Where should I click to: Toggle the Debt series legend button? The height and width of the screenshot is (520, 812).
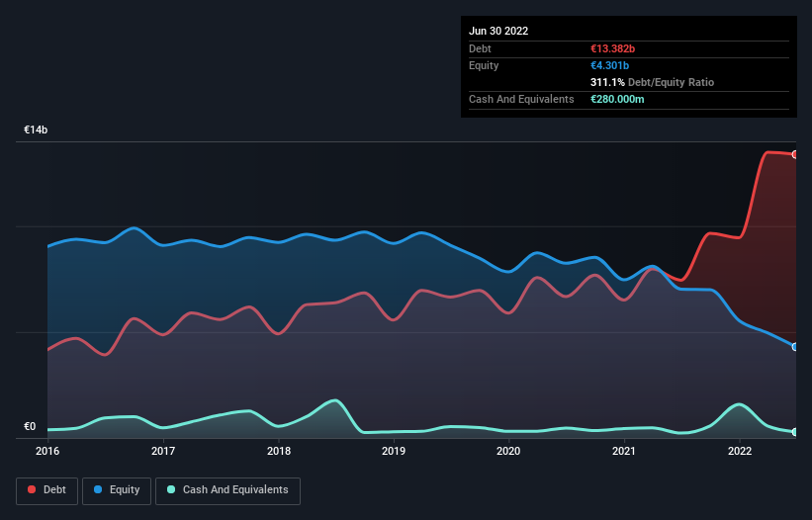(47, 490)
